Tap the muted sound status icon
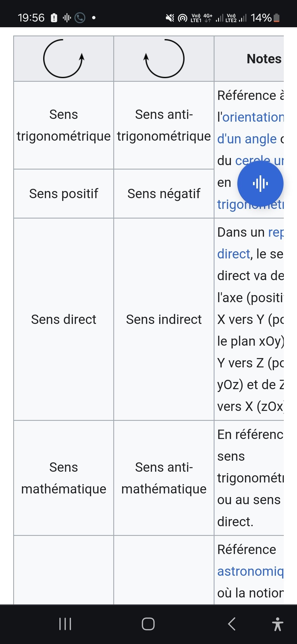Viewport: 297px width, 644px height. tap(170, 18)
